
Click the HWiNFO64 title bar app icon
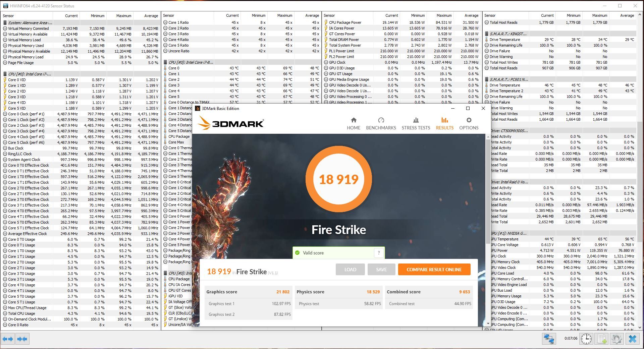(x=5, y=6)
